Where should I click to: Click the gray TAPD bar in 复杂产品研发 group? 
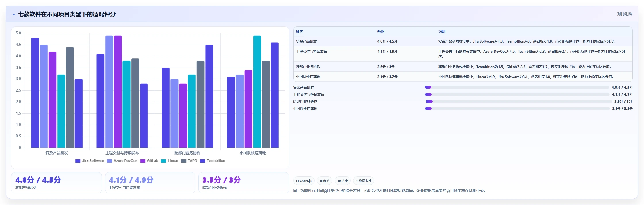tap(70, 97)
